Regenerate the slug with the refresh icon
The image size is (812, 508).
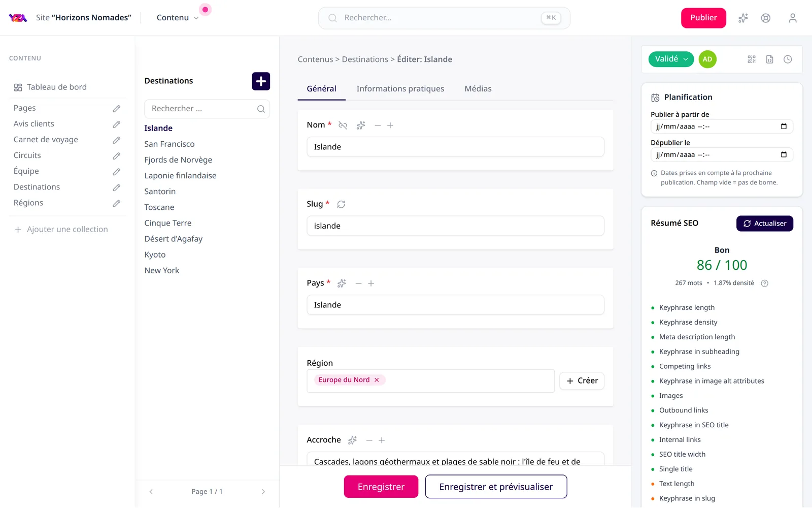pos(341,204)
